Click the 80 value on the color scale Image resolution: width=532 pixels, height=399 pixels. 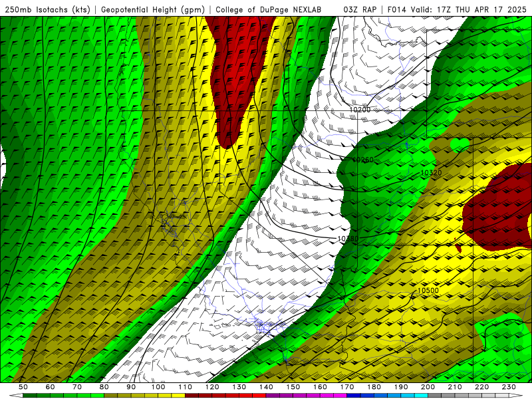click(x=104, y=387)
